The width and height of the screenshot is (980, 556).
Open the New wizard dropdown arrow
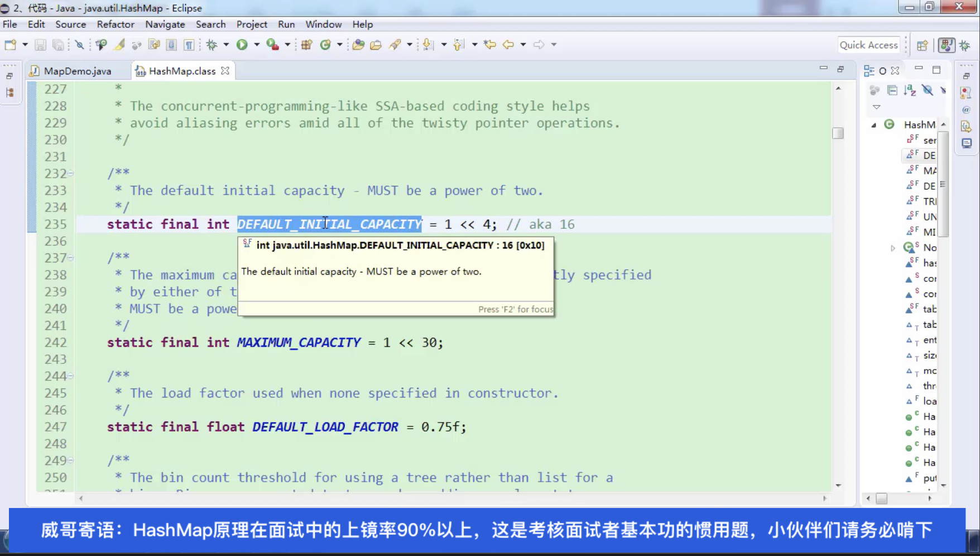tap(25, 45)
